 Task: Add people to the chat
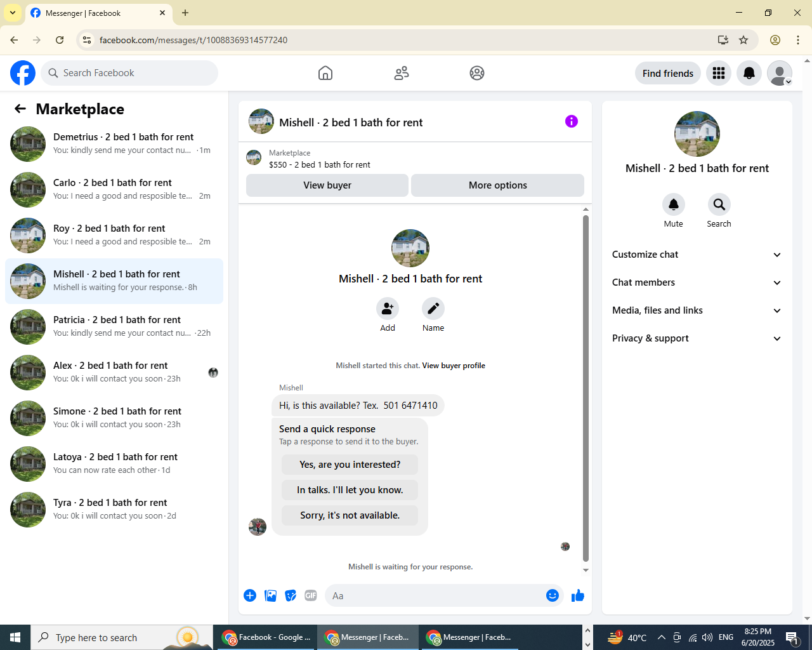point(388,308)
